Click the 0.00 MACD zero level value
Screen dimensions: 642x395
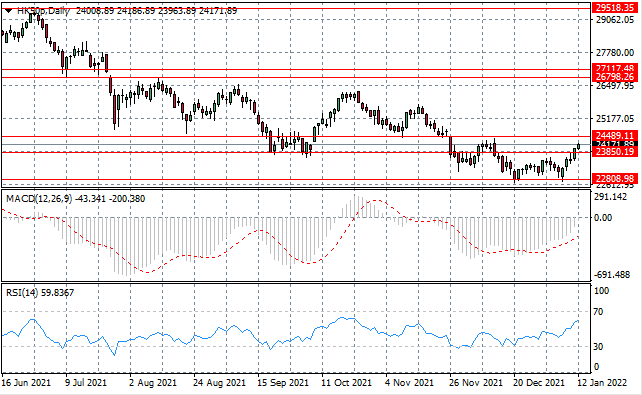pyautogui.click(x=603, y=217)
